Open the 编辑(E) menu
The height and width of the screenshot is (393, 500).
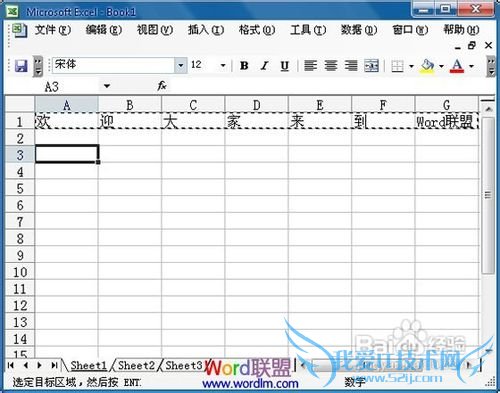pos(104,30)
